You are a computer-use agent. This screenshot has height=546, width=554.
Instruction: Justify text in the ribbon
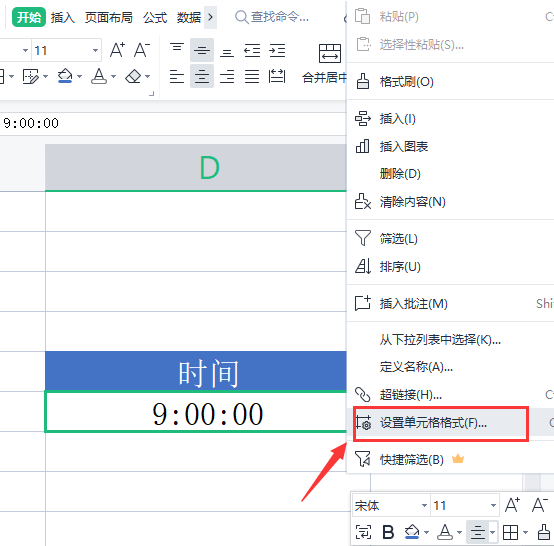point(252,76)
